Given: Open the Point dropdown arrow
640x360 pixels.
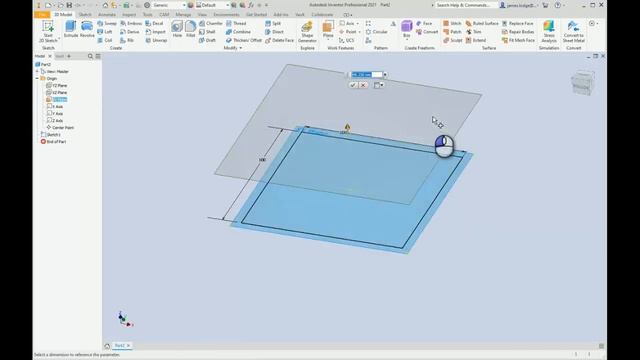Looking at the screenshot, I should tap(359, 32).
